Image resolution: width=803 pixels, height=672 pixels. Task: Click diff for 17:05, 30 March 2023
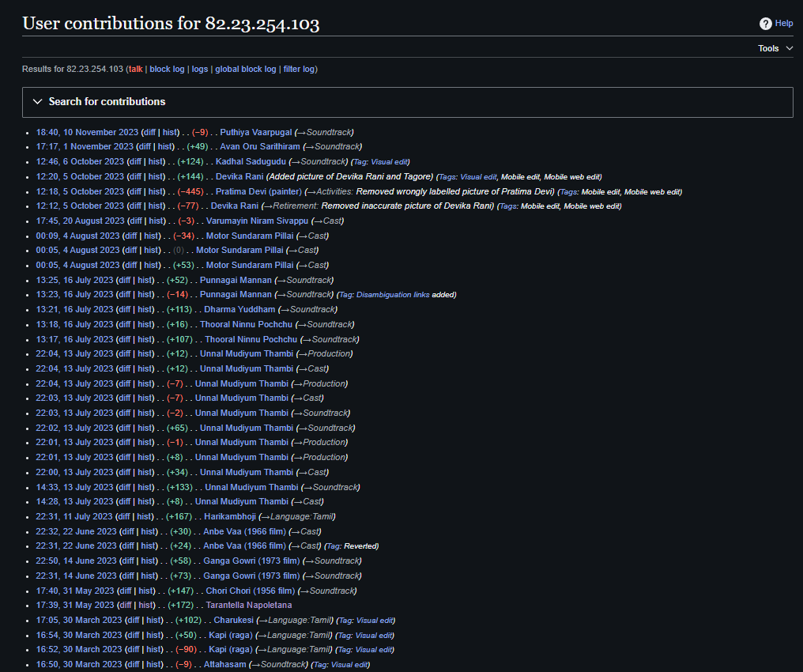133,621
